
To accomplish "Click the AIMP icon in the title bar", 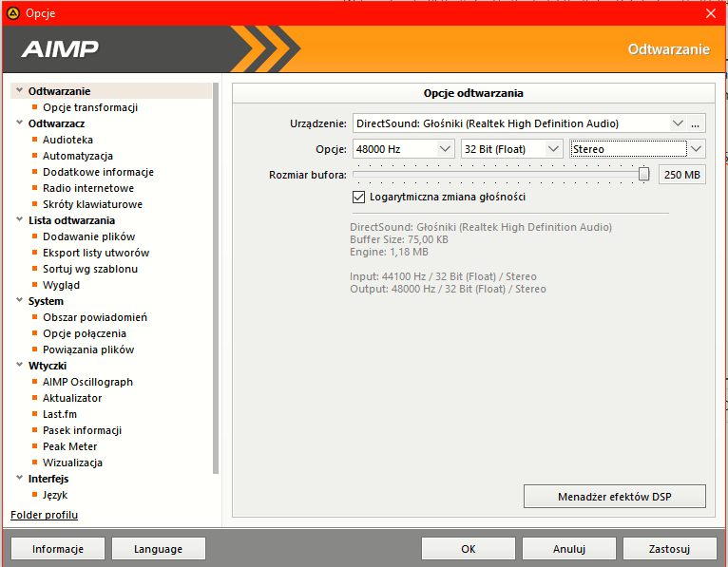I will 13,13.
